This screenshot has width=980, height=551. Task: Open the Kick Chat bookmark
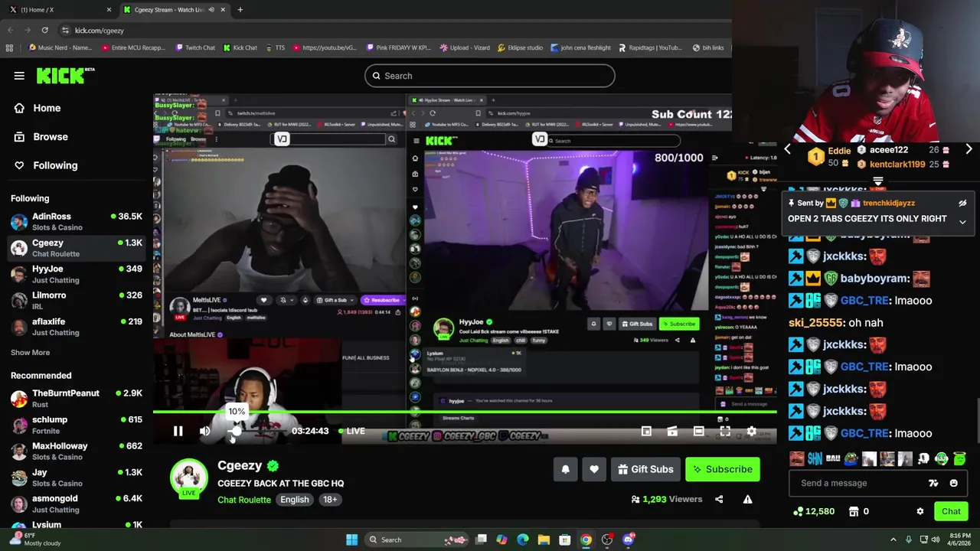(x=240, y=47)
